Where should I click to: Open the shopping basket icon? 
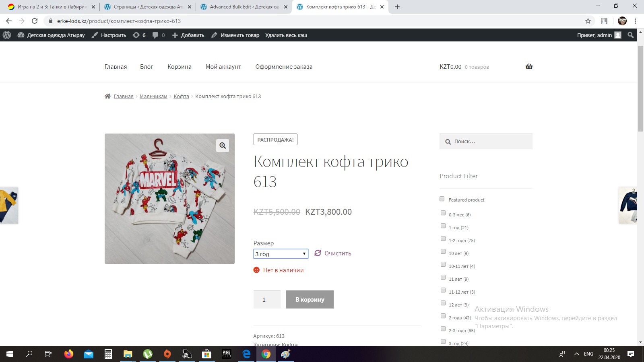(529, 66)
